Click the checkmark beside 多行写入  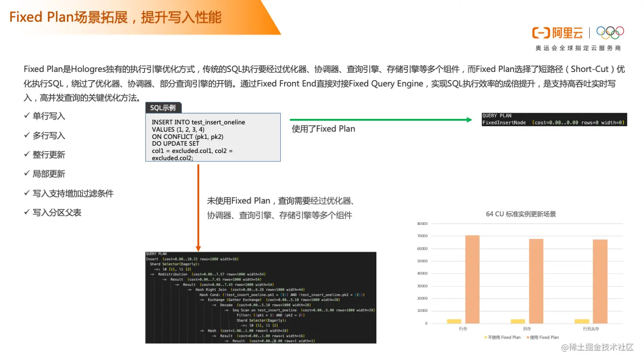pos(27,135)
